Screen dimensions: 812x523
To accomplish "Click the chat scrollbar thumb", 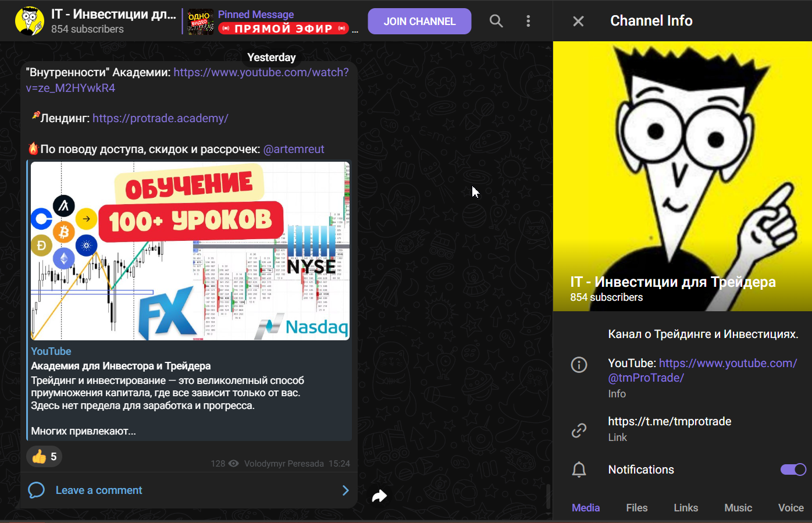I will pos(548,497).
